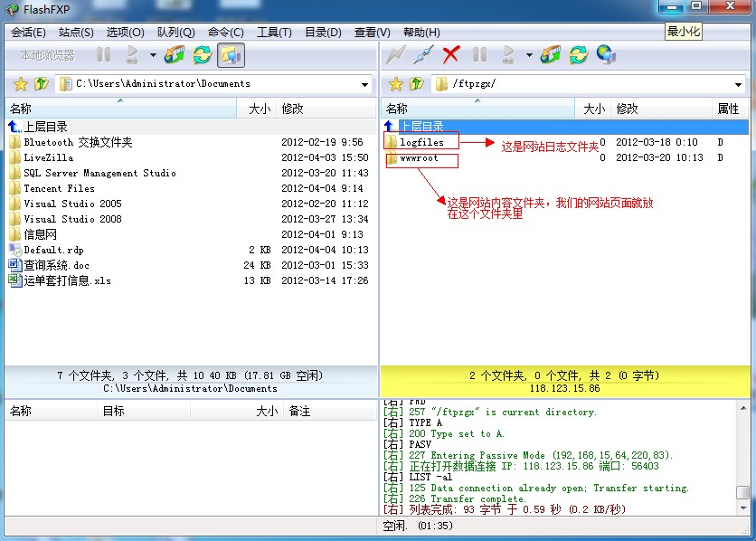Sort local files by 修改 column header
756x541 pixels.
pyautogui.click(x=292, y=109)
